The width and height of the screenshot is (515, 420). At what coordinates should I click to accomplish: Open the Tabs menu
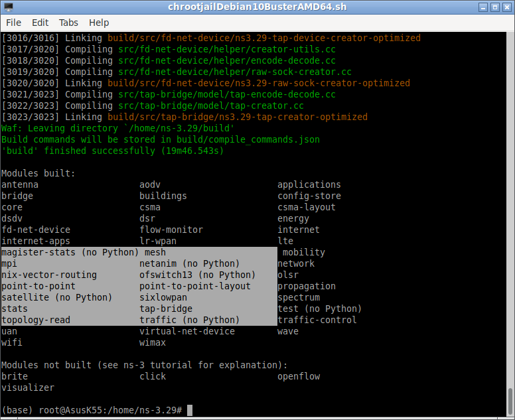click(68, 23)
